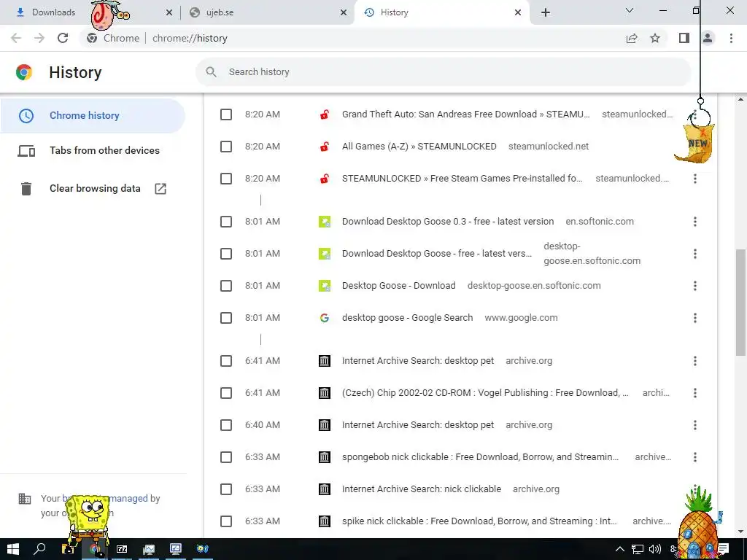Open actions menu for desktop goose Google Search
The image size is (747, 560).
695,318
